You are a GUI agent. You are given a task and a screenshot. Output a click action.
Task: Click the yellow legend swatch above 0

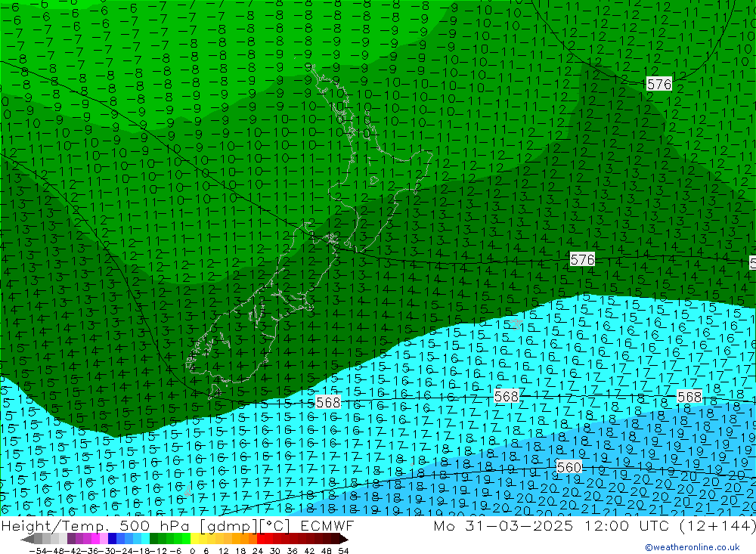coord(194,539)
